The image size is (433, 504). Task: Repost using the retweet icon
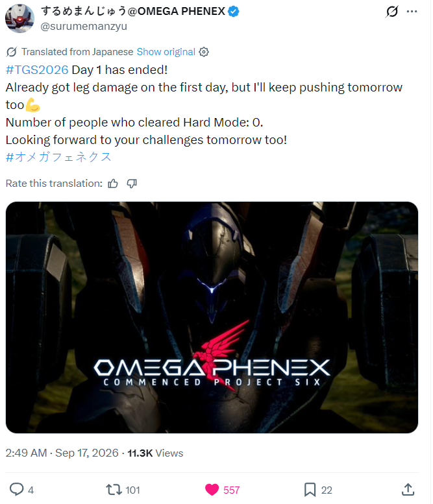tap(114, 490)
